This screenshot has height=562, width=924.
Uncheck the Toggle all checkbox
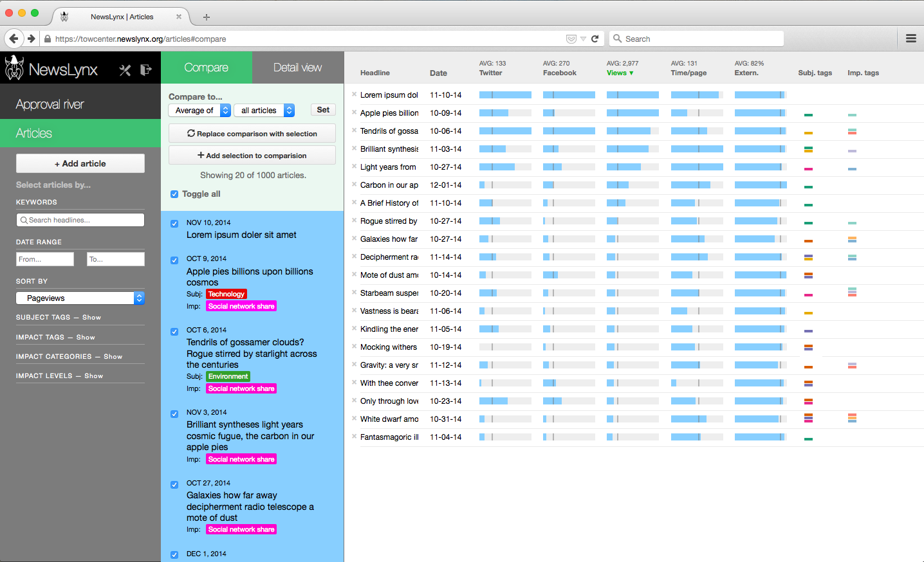click(174, 194)
